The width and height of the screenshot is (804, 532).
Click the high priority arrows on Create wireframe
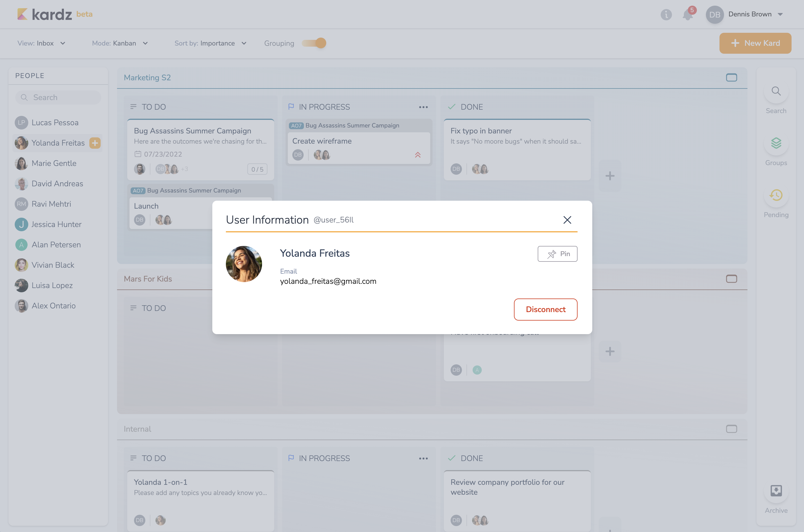[418, 155]
